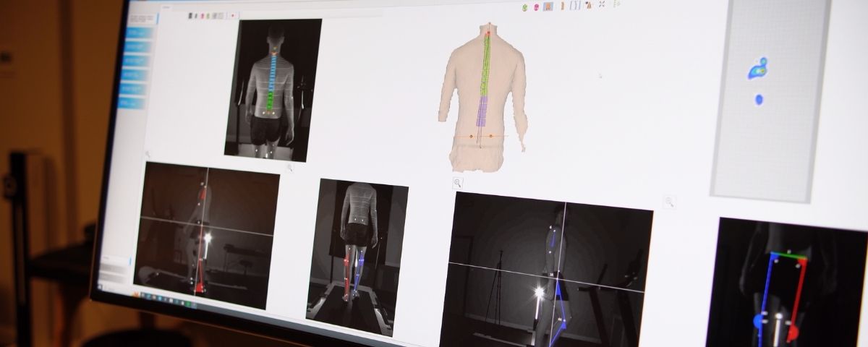Click the small red icon in top-left toolbar
868x347 pixels.
[233, 16]
